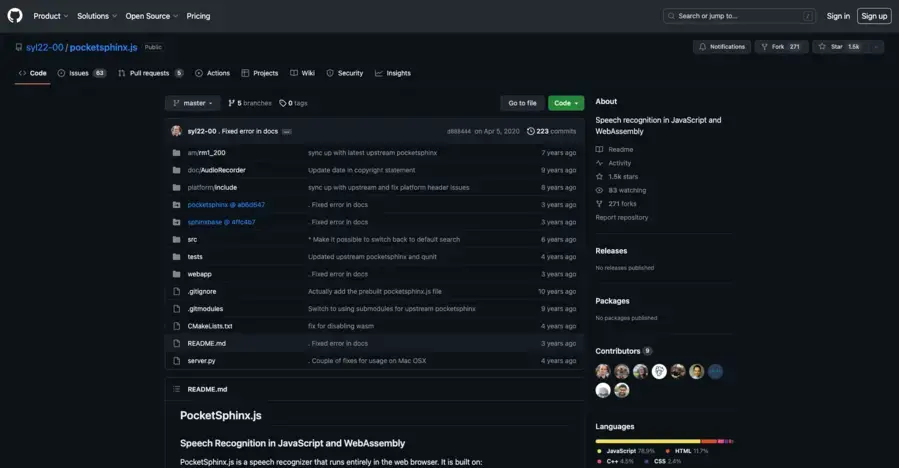899x468 pixels.
Task: Open the Insights tab
Action: 393,73
